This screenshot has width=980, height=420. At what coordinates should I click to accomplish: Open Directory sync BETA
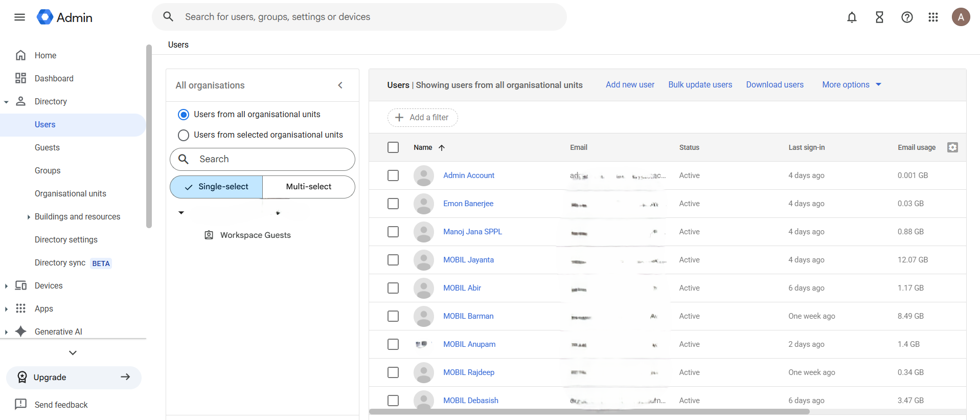click(x=73, y=263)
